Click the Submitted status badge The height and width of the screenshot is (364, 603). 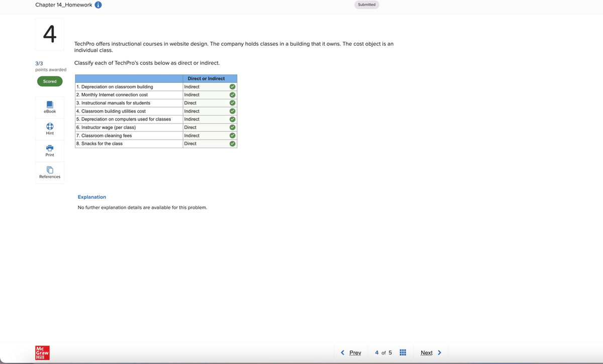point(366,5)
